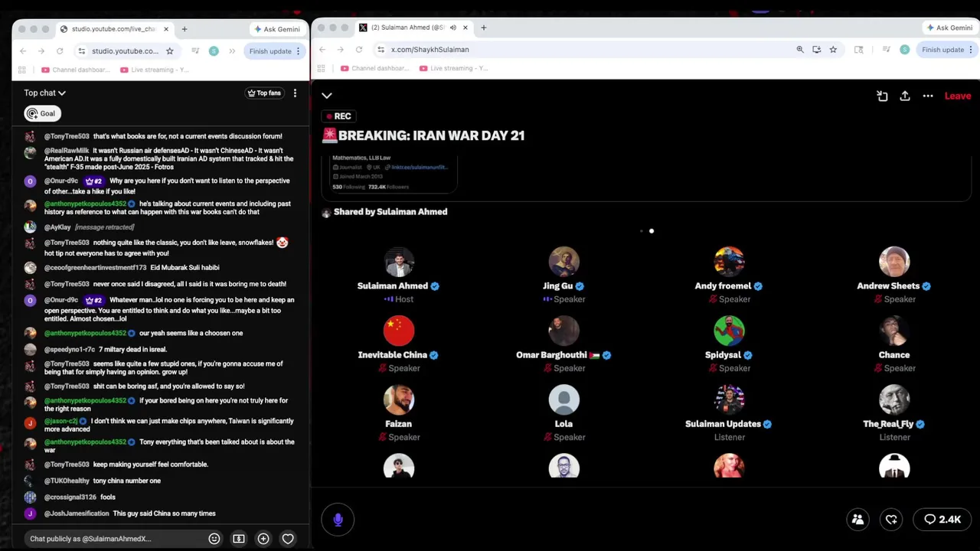Open the Chrome menu dots in the X window
980x551 pixels.
972,50
